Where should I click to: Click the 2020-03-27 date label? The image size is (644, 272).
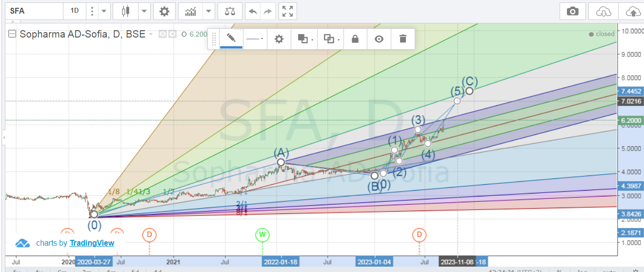click(x=95, y=262)
